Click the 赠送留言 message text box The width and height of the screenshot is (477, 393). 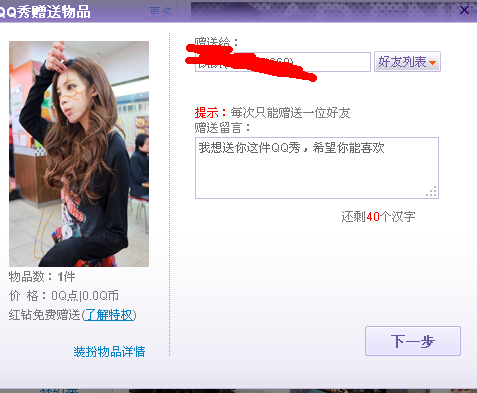(317, 168)
